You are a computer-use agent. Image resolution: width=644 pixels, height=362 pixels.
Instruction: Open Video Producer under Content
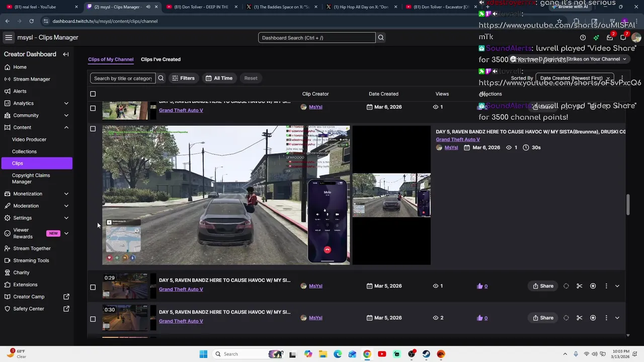pos(29,139)
